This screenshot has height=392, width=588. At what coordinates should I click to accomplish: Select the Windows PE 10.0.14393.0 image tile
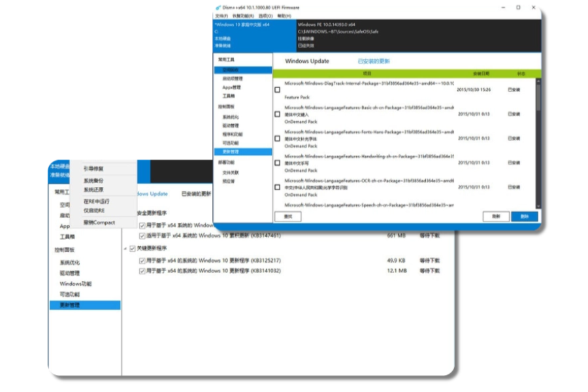coord(419,36)
